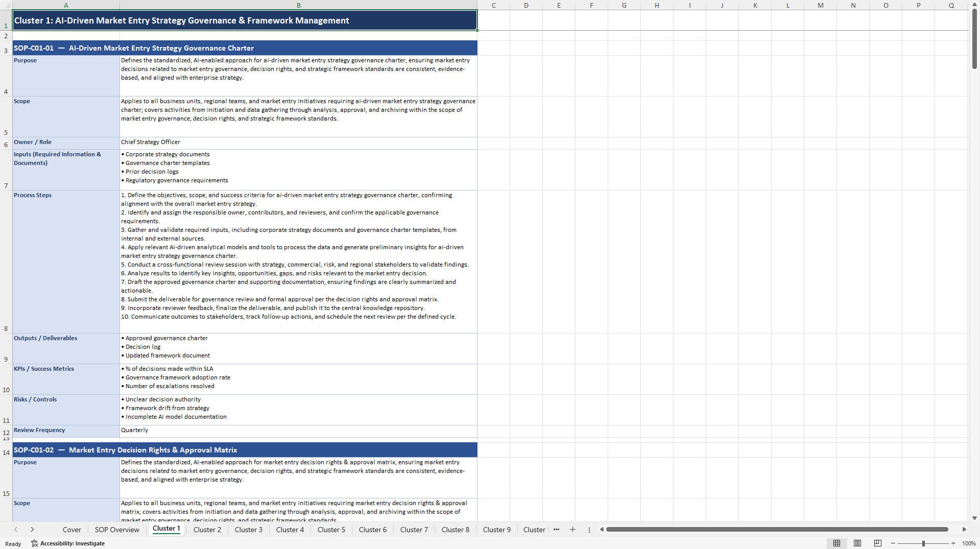Select column A header
980x549 pixels.
click(x=66, y=5)
